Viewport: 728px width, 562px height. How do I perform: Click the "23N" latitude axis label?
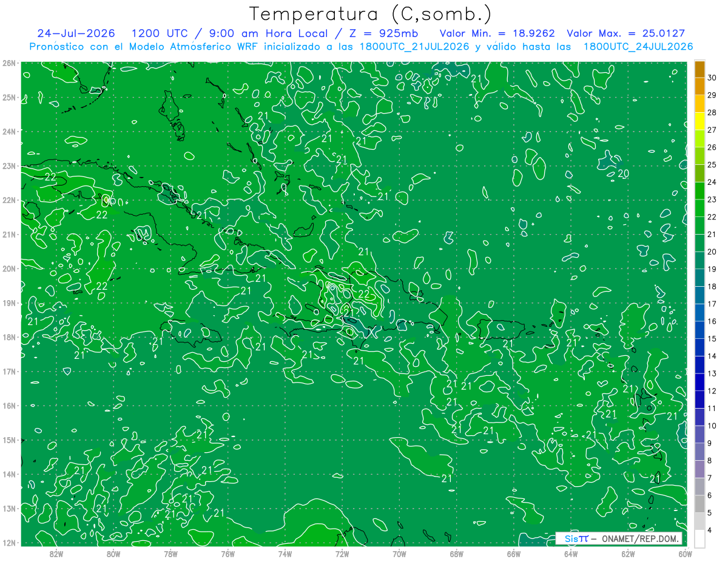pyautogui.click(x=8, y=166)
